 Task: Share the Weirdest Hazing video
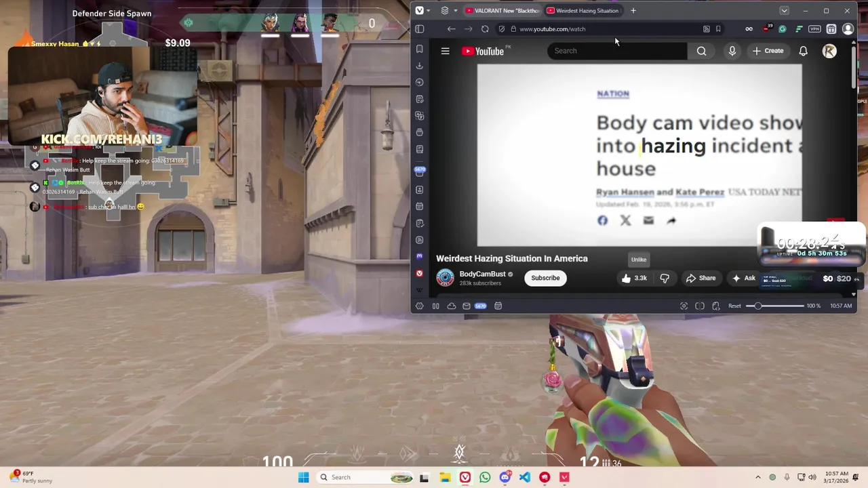[x=701, y=278]
